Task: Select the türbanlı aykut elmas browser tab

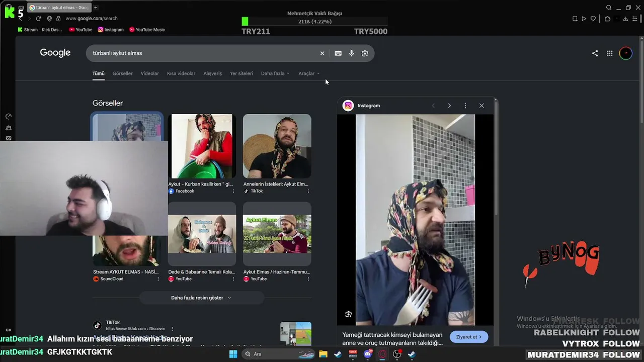Action: tap(59, 8)
